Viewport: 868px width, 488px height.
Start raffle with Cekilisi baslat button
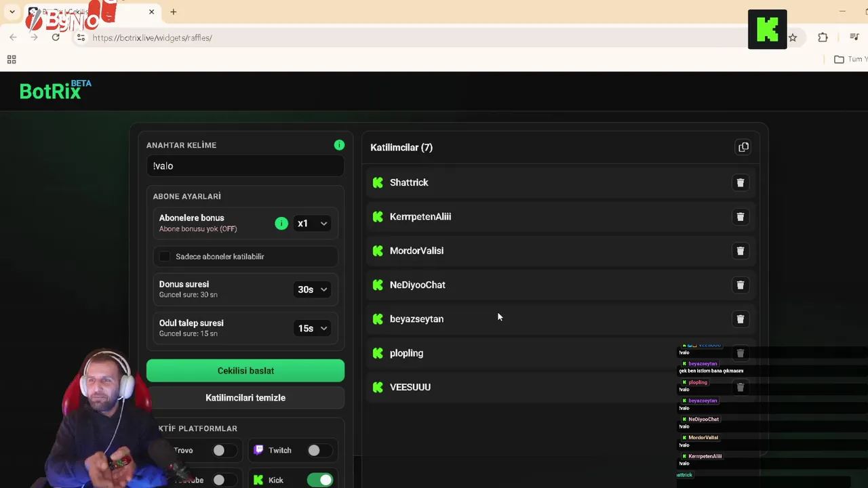(x=245, y=371)
